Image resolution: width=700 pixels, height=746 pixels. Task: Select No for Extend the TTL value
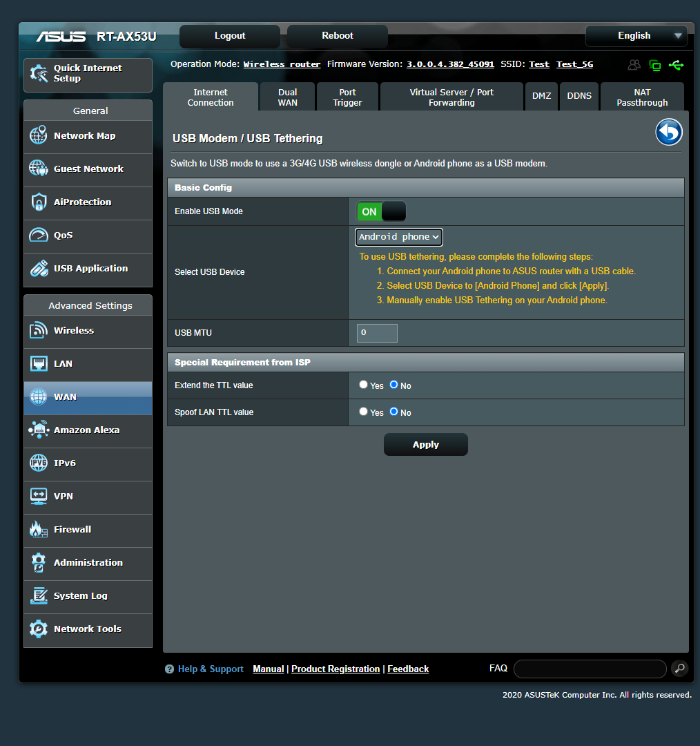point(393,385)
